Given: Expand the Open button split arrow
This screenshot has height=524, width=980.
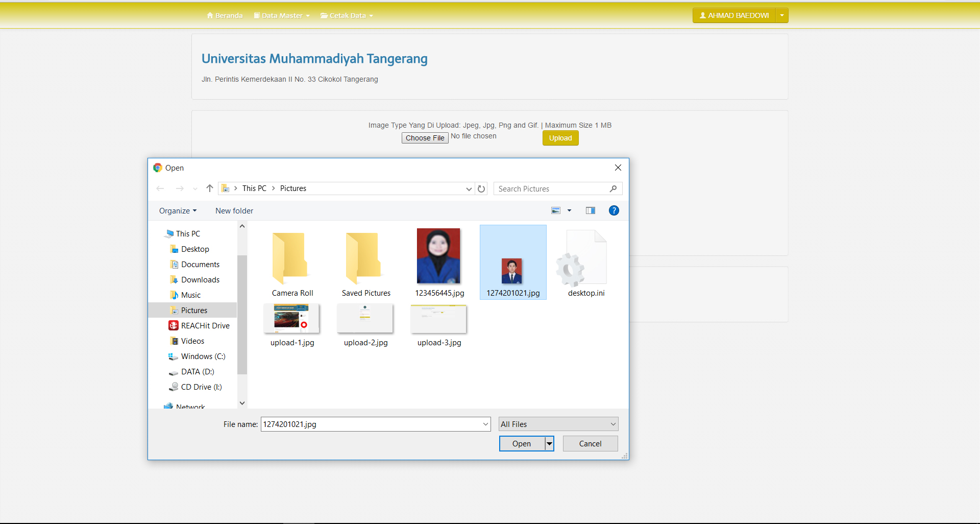Looking at the screenshot, I should pos(549,444).
